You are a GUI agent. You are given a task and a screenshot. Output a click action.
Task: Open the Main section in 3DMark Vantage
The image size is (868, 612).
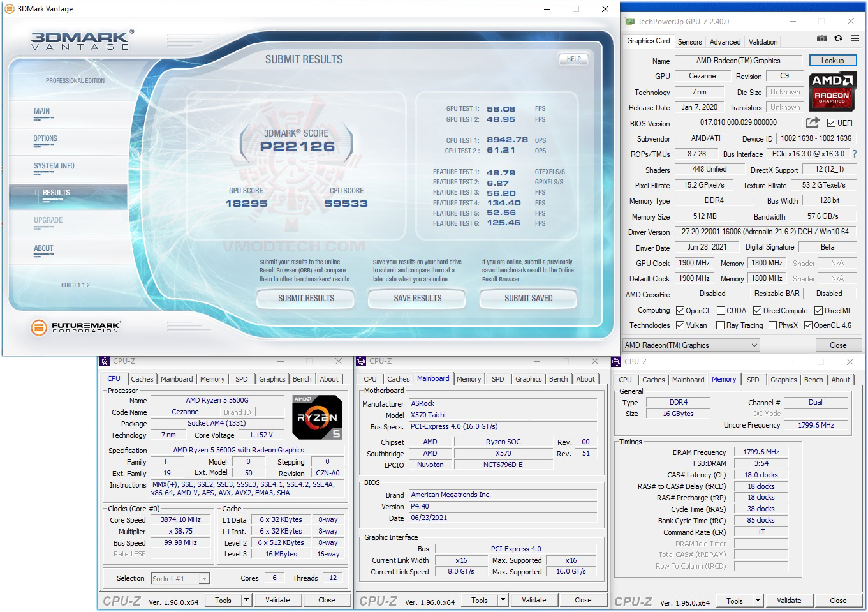pyautogui.click(x=41, y=111)
